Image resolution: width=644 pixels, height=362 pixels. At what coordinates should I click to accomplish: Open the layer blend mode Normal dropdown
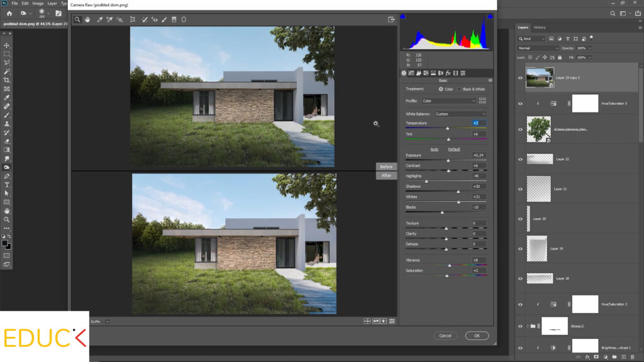click(x=538, y=48)
